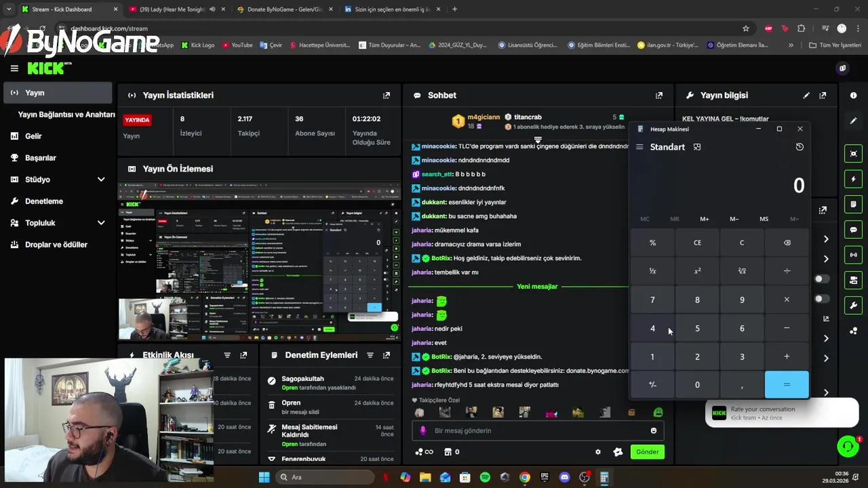Bookmark this page with star icon
Viewport: 868px width, 488px height.
point(746,28)
